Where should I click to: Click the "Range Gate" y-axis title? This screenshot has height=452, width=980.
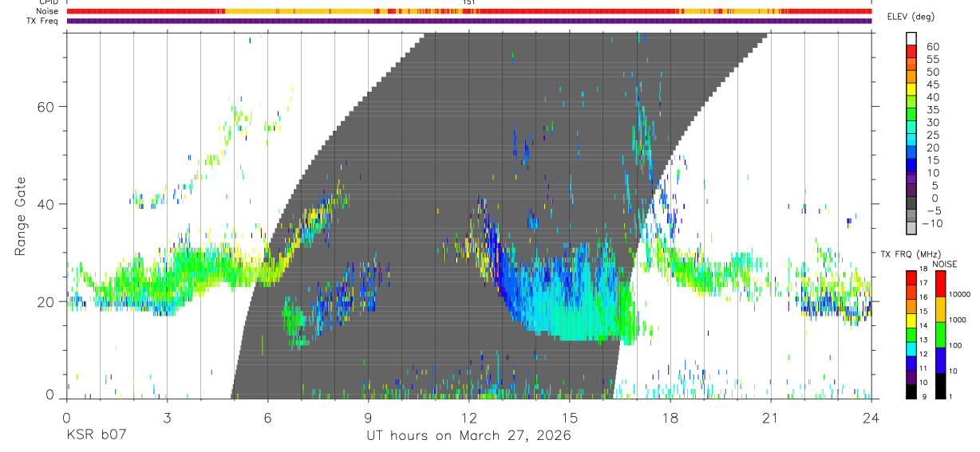click(x=20, y=217)
